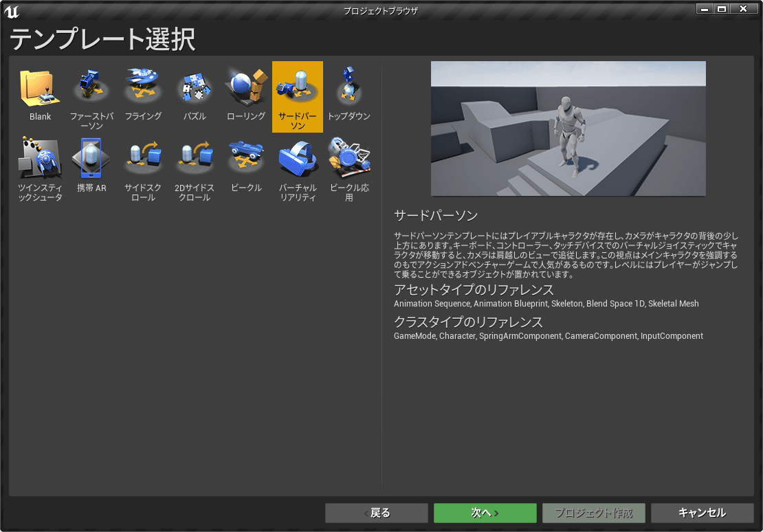Click the プロジェクト作成 button
This screenshot has width=763, height=532.
coord(593,513)
